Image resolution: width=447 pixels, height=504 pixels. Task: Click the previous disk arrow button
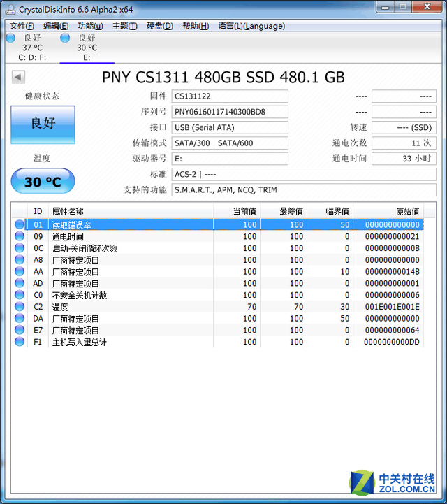coord(18,77)
